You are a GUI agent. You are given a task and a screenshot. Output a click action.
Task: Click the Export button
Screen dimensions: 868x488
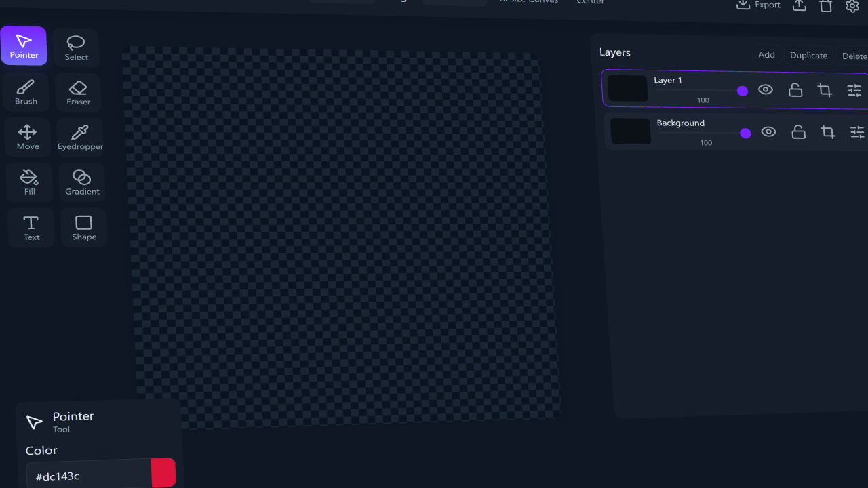(x=759, y=5)
